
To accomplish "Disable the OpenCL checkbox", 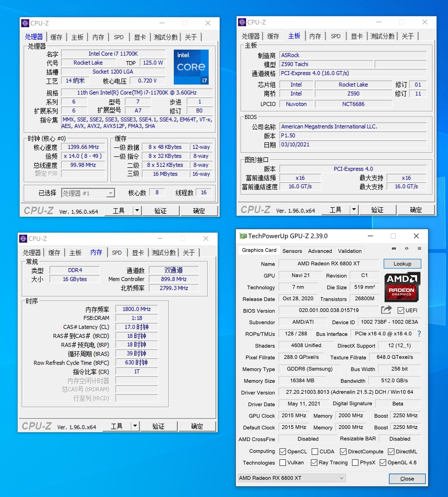I will [x=282, y=451].
